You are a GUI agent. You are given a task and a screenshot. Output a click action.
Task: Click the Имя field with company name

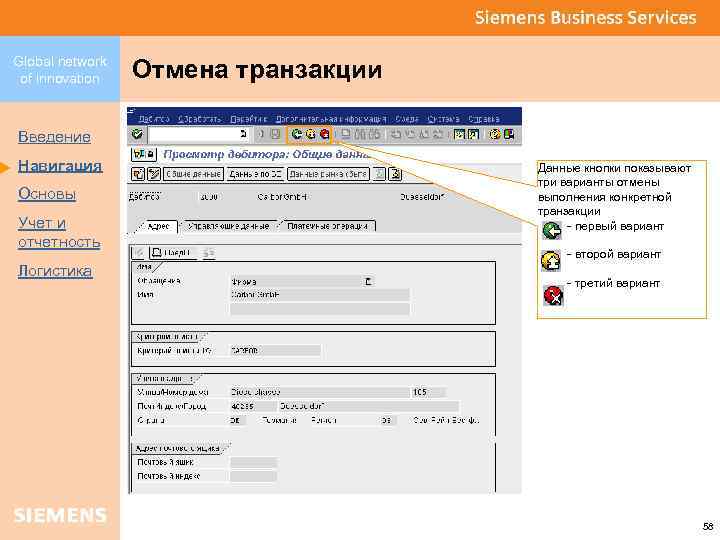point(320,295)
